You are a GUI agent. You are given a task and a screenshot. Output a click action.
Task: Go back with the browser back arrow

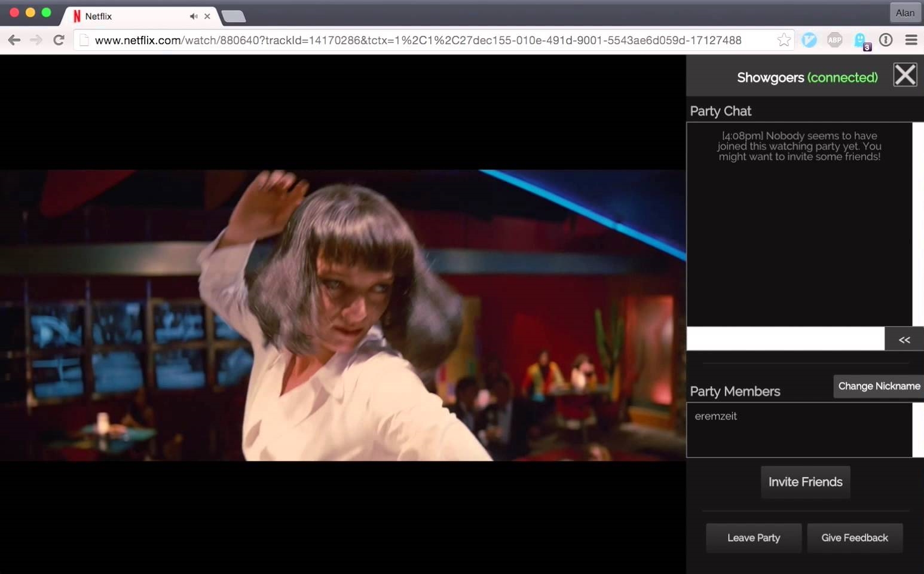[x=14, y=40]
